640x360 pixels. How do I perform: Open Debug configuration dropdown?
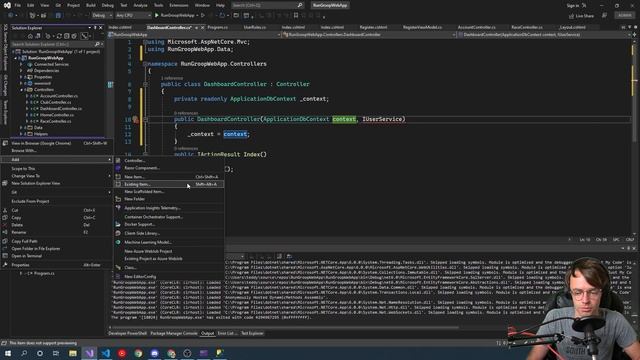click(102, 16)
